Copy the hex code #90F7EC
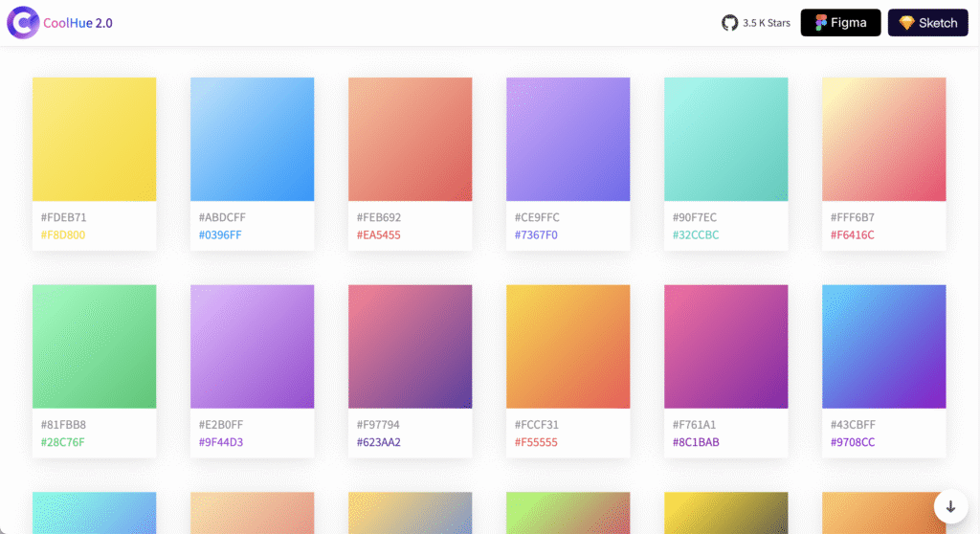This screenshot has height=534, width=980. 695,217
